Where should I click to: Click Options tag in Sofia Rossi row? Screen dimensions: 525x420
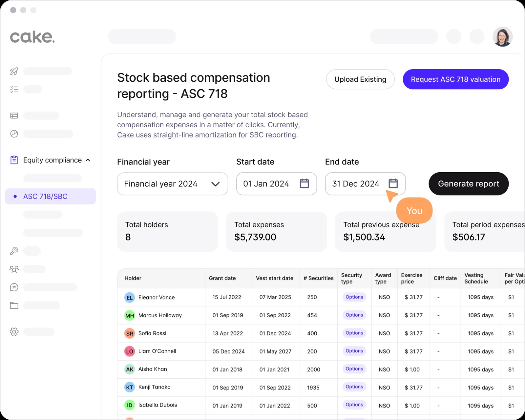click(x=354, y=333)
